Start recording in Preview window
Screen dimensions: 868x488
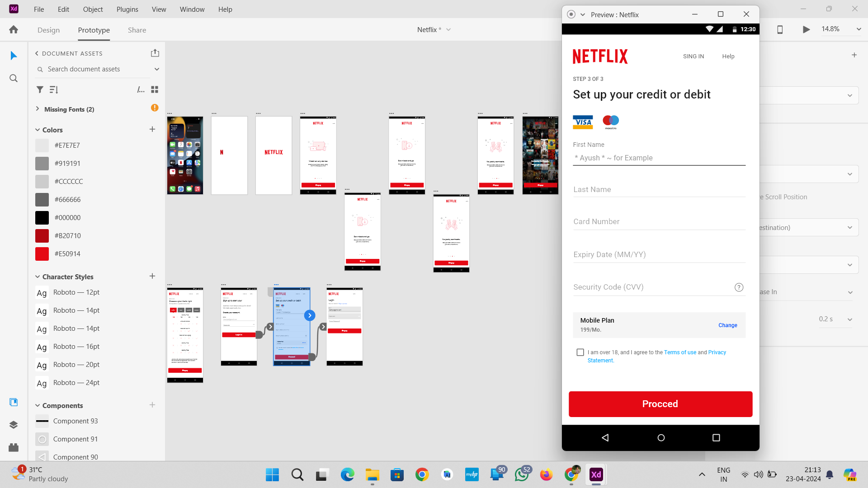point(571,14)
